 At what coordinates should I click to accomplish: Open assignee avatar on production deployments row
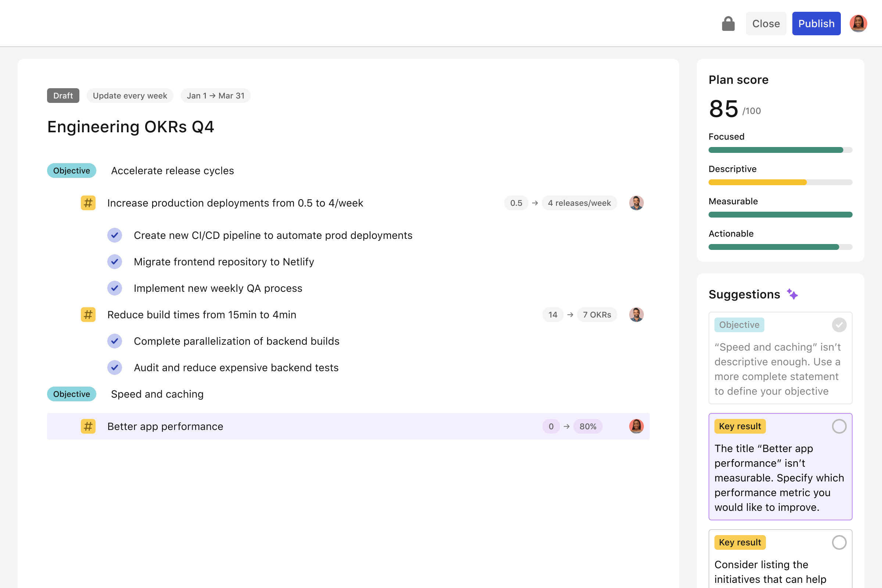click(x=636, y=203)
